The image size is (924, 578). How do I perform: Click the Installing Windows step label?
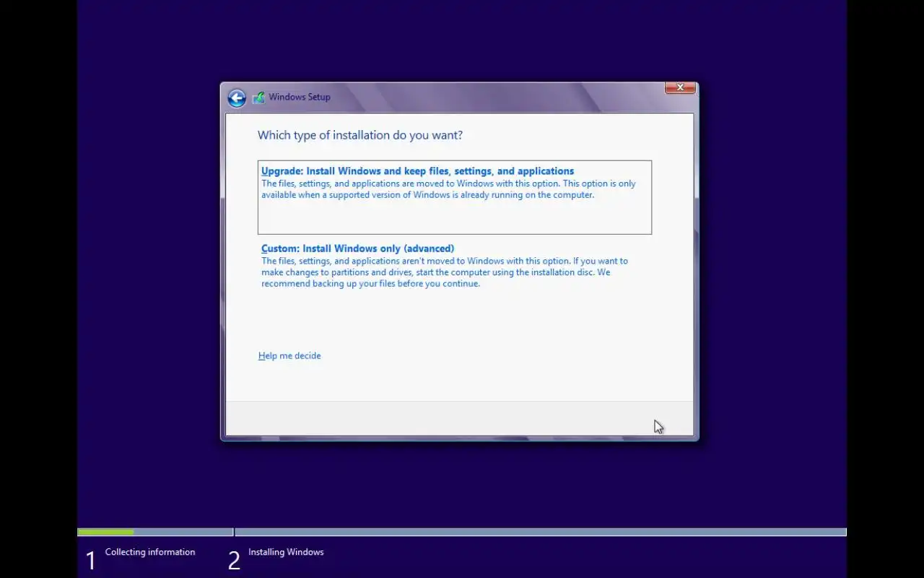[x=286, y=552]
